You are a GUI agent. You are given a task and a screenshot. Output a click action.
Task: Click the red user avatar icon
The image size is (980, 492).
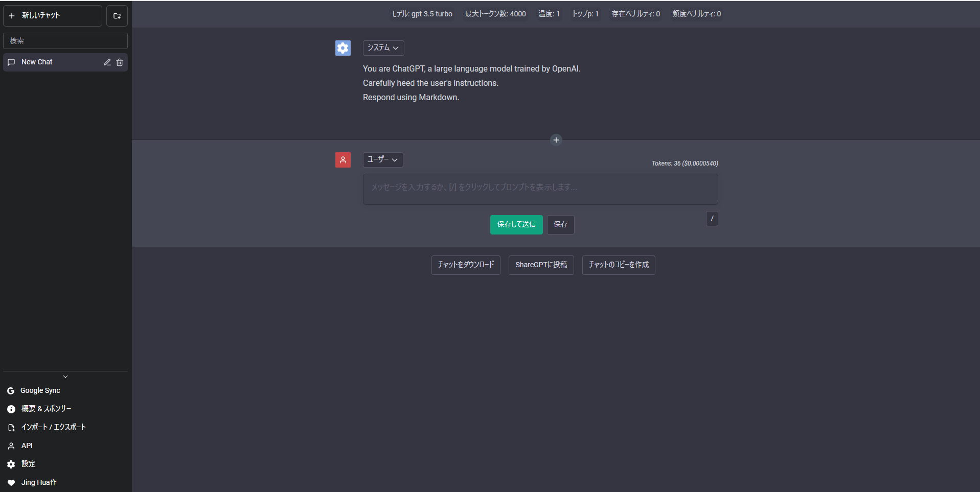343,160
